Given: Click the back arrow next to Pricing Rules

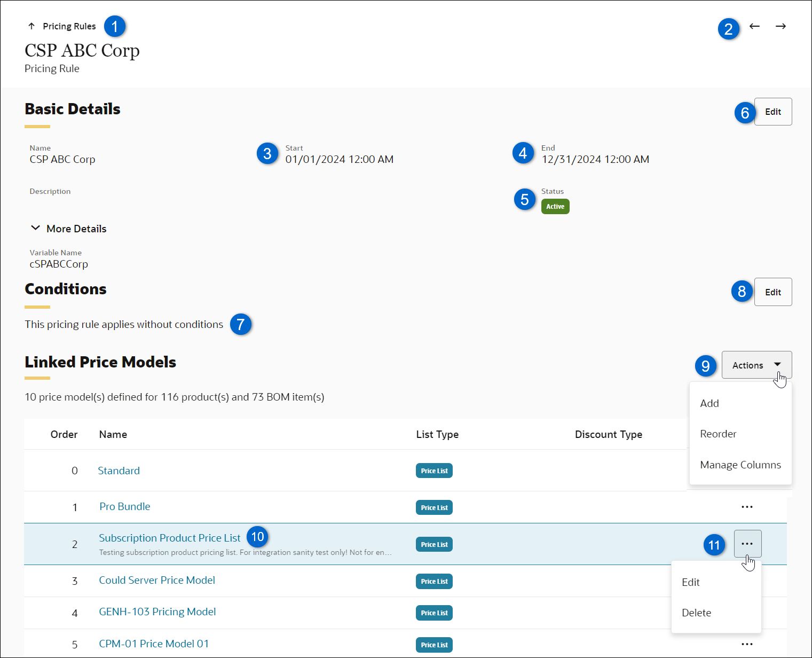Looking at the screenshot, I should [x=31, y=26].
